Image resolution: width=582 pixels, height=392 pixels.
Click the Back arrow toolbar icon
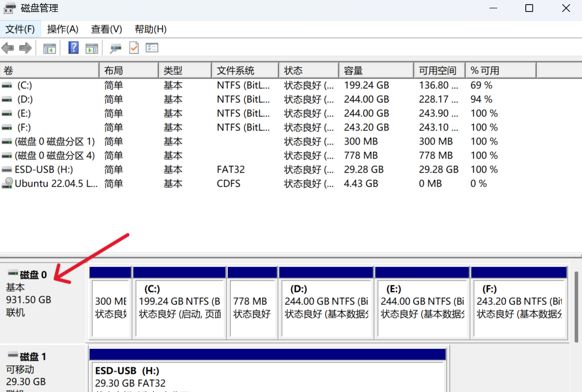(x=8, y=48)
